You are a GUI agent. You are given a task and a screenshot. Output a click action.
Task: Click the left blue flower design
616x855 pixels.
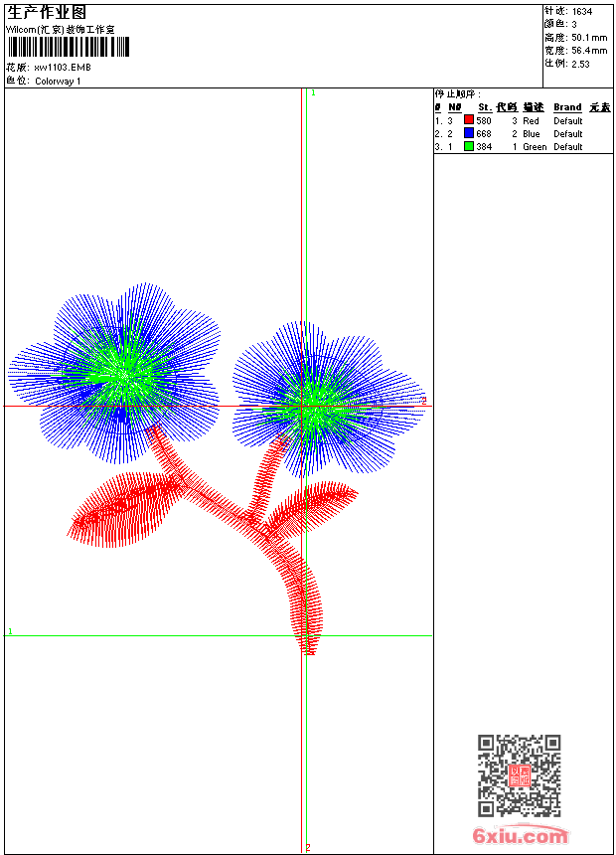117,374
